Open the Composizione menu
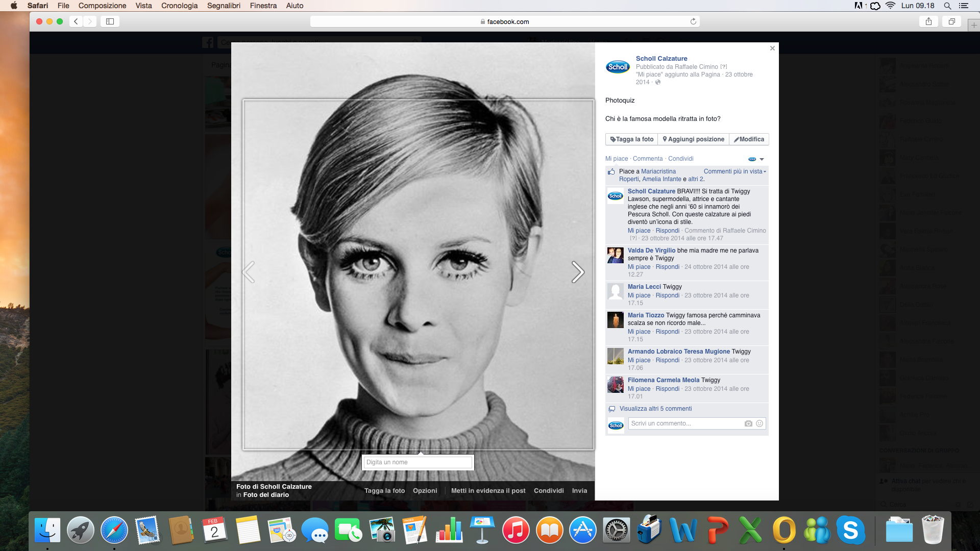Image resolution: width=980 pixels, height=551 pixels. coord(102,6)
